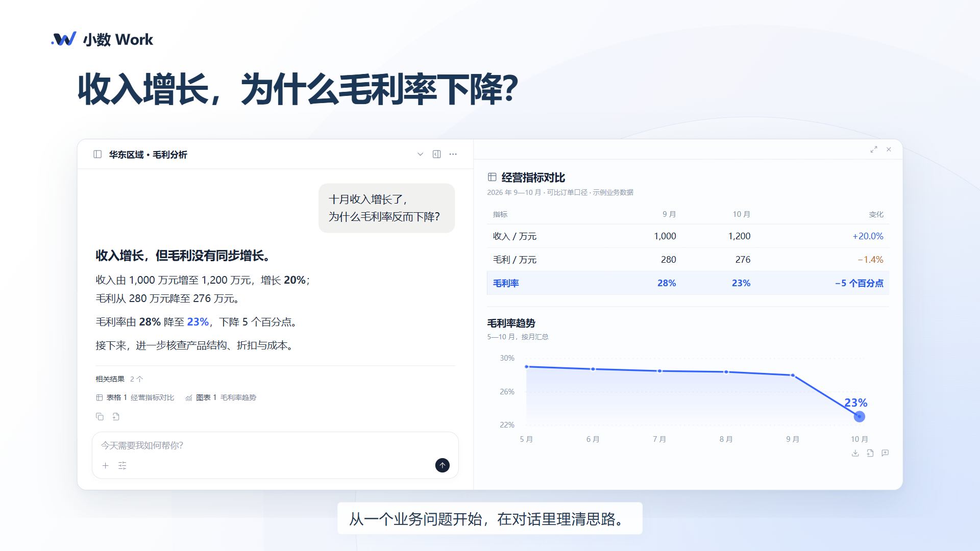Click the 相关结果 2 个 label
Image resolution: width=980 pixels, height=551 pixels.
coord(119,379)
